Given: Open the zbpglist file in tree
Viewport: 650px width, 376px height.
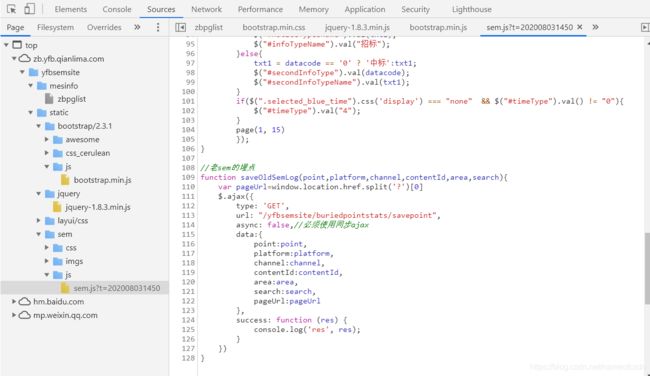Looking at the screenshot, I should pos(71,99).
